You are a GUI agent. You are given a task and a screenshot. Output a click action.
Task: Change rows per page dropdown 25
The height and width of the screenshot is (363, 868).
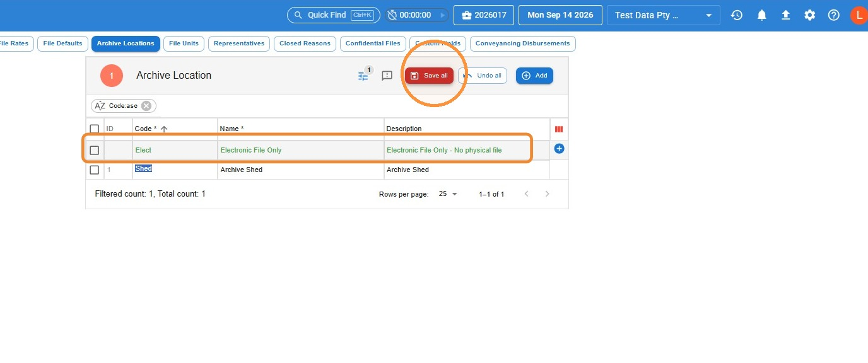click(447, 194)
